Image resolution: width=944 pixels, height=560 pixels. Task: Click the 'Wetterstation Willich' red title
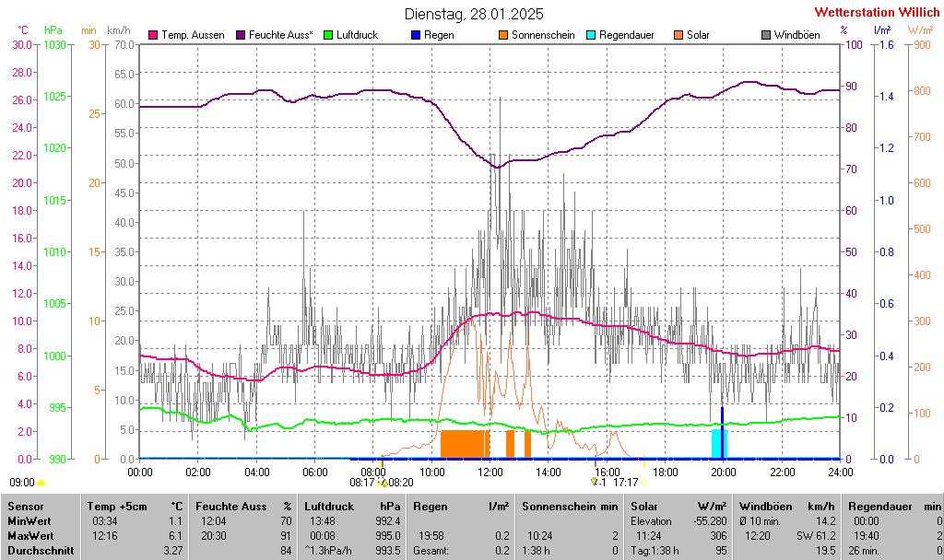pos(878,12)
